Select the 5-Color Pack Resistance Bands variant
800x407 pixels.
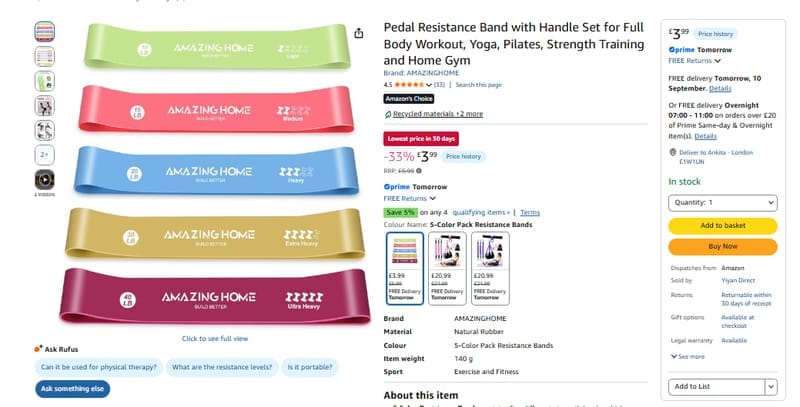pyautogui.click(x=405, y=268)
